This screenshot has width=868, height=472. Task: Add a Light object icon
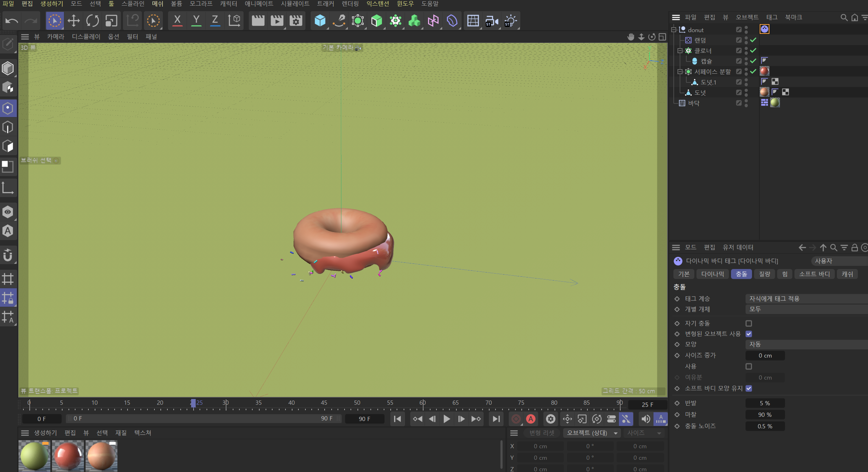pyautogui.click(x=511, y=21)
